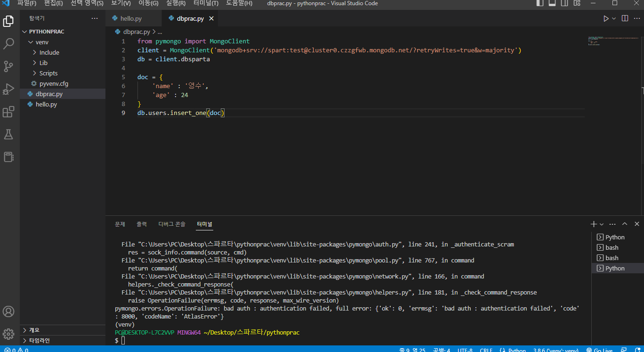This screenshot has width=644, height=352.
Task: Create a new terminal with the plus icon
Action: (x=594, y=224)
